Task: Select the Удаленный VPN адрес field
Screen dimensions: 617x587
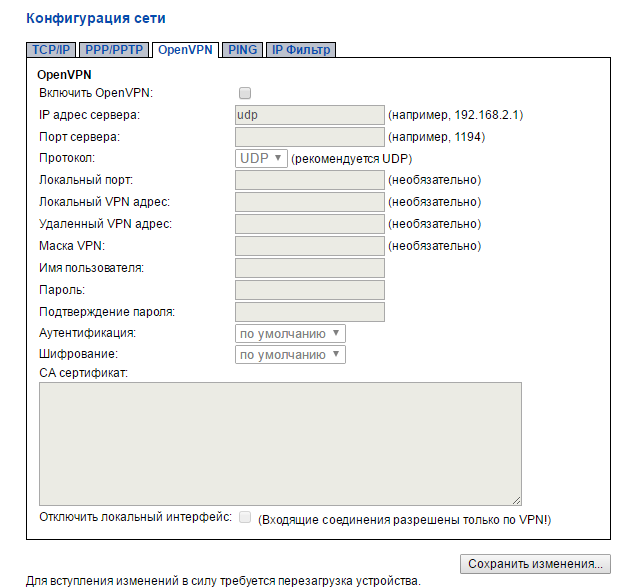Action: pyautogui.click(x=310, y=224)
